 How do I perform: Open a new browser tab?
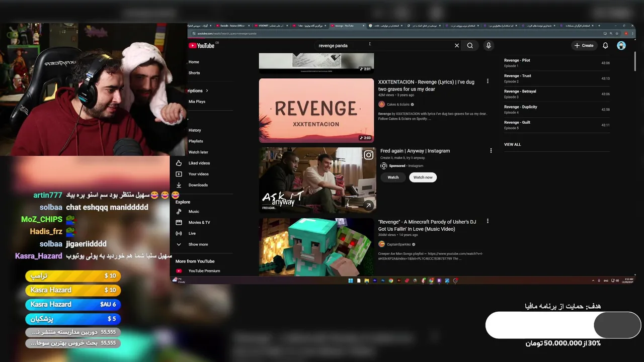(x=599, y=26)
